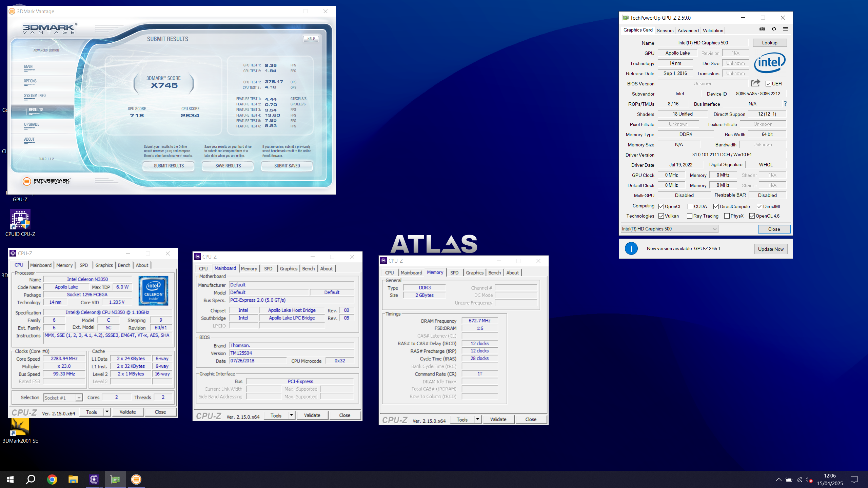Switch to Sensors tab in GPU-Z
The height and width of the screenshot is (488, 868).
point(665,30)
